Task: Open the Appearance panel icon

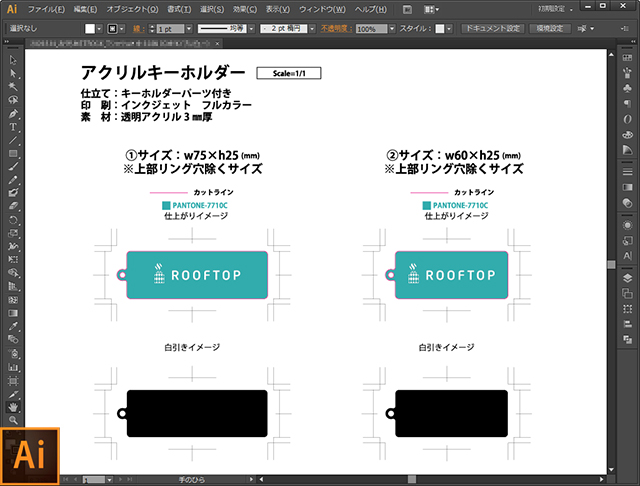Action: point(628,225)
